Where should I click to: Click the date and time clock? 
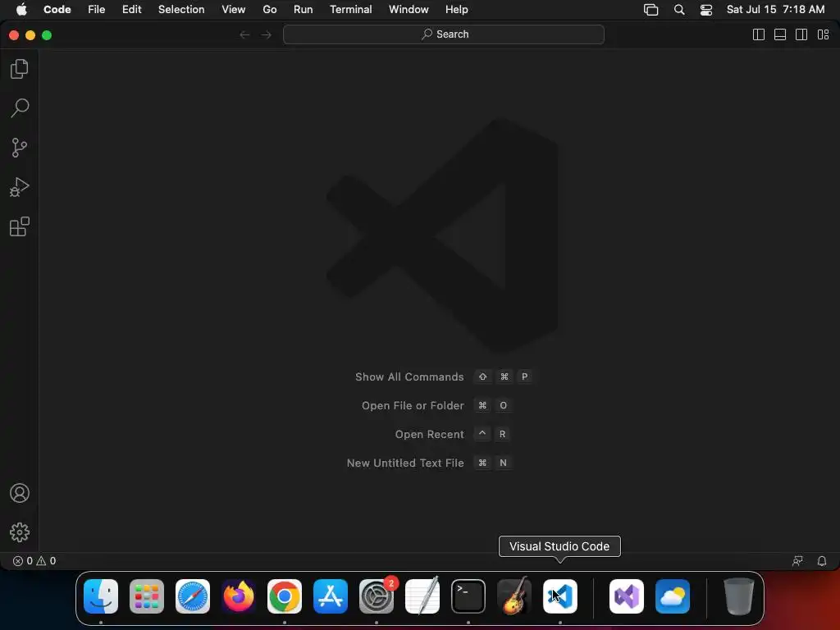point(775,9)
